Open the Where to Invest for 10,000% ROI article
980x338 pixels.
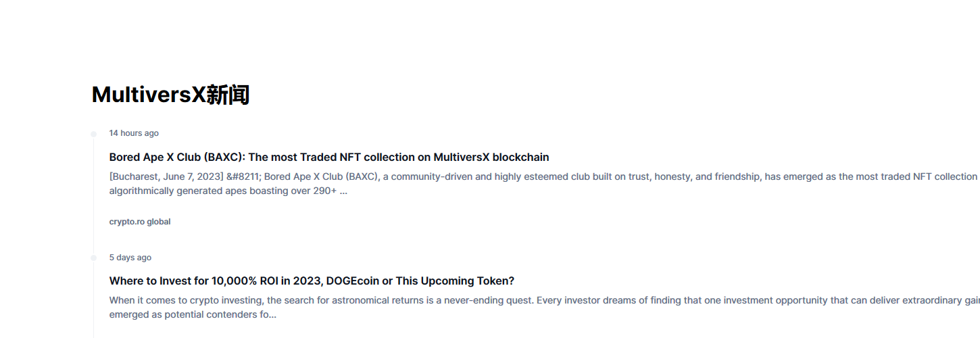point(312,281)
